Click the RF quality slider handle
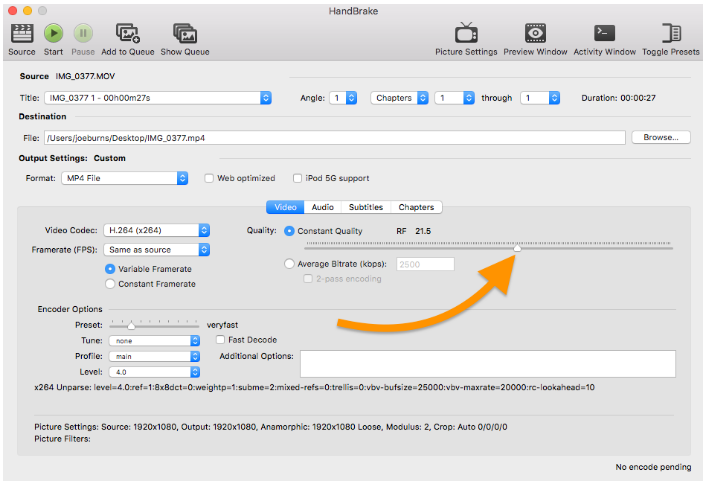Screen dimensions: 705x483 coord(518,248)
